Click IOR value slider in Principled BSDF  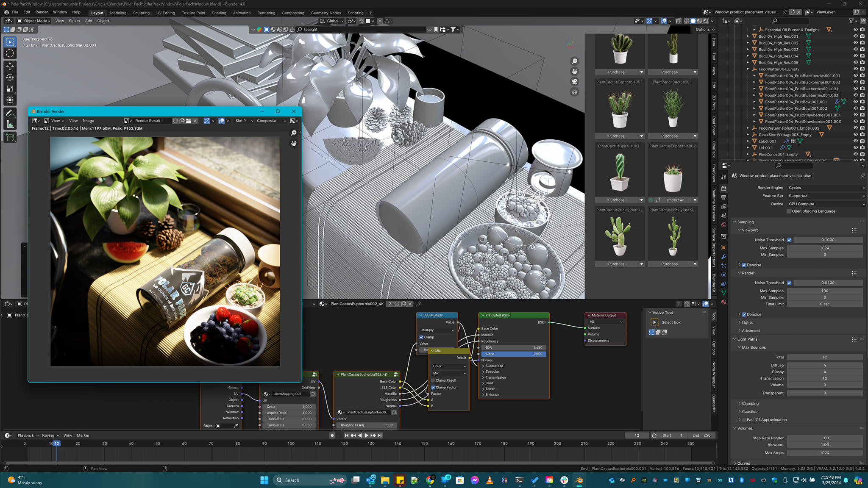[514, 348]
